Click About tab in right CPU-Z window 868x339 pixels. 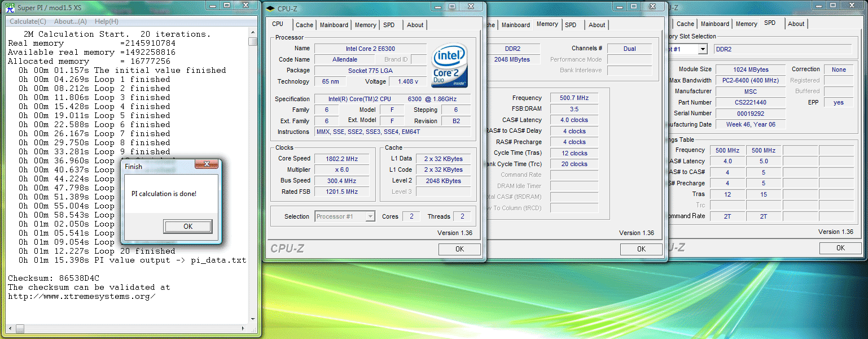[x=796, y=24]
